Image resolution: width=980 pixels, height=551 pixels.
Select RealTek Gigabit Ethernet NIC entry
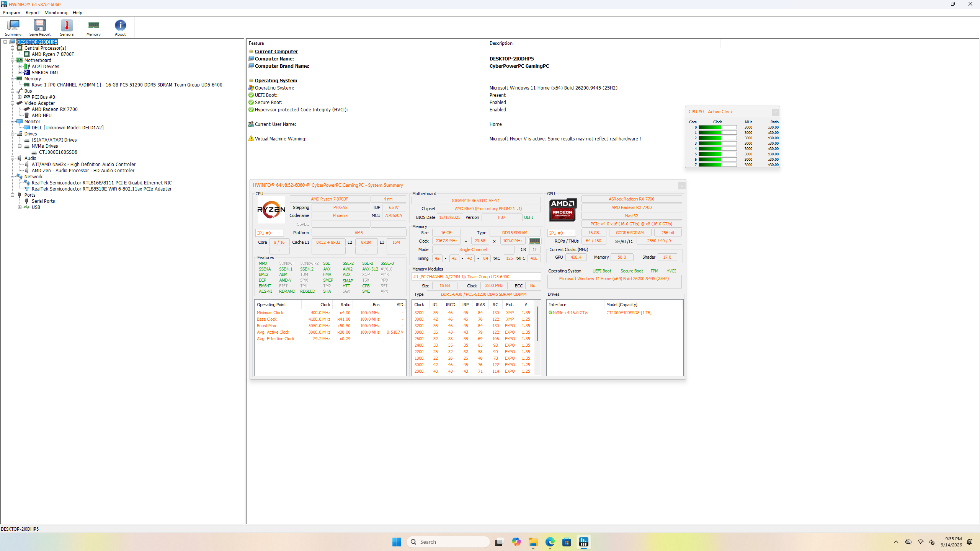[101, 183]
